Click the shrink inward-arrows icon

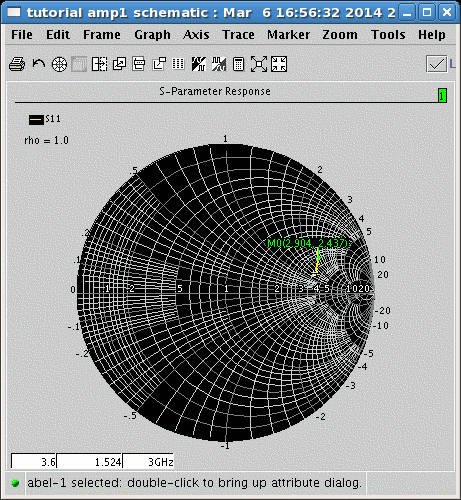(279, 64)
